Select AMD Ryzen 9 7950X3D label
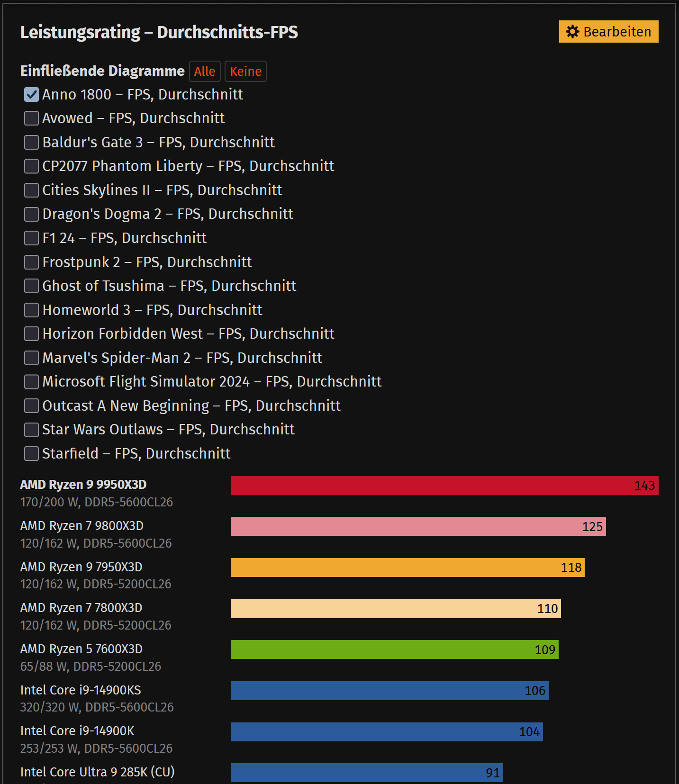Screen dimensions: 679x784 click(81, 567)
